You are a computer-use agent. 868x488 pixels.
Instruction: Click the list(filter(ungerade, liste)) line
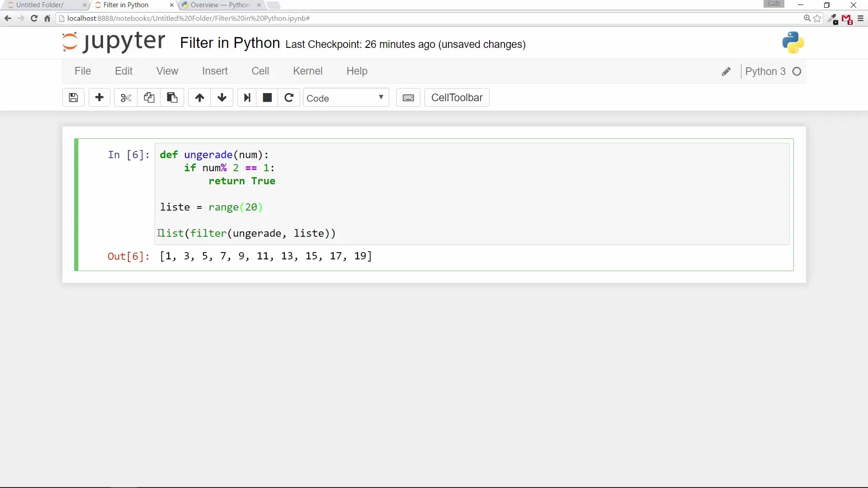tap(248, 234)
